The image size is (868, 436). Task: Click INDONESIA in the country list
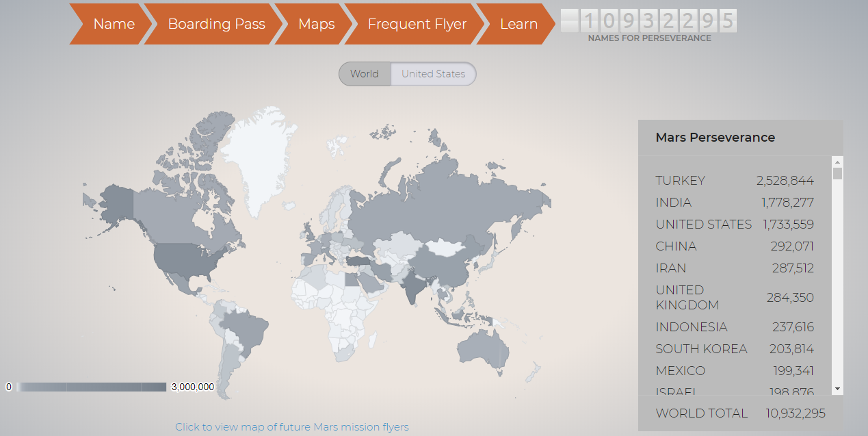coord(692,327)
